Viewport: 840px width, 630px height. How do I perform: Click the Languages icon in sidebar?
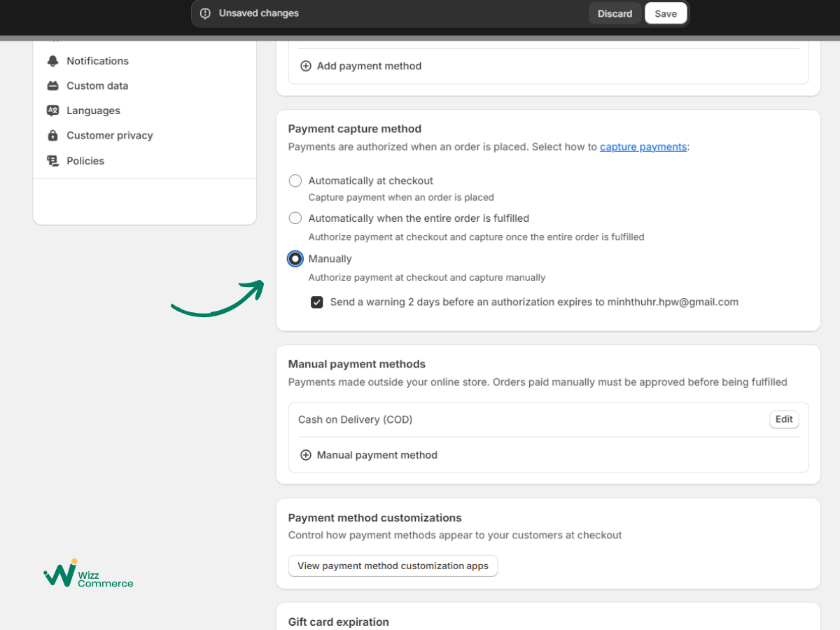click(52, 111)
